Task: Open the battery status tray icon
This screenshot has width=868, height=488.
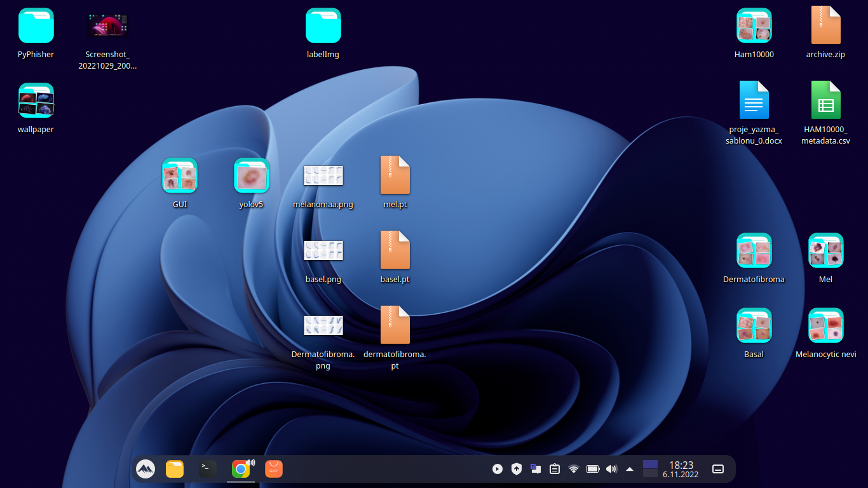Action: coord(593,469)
